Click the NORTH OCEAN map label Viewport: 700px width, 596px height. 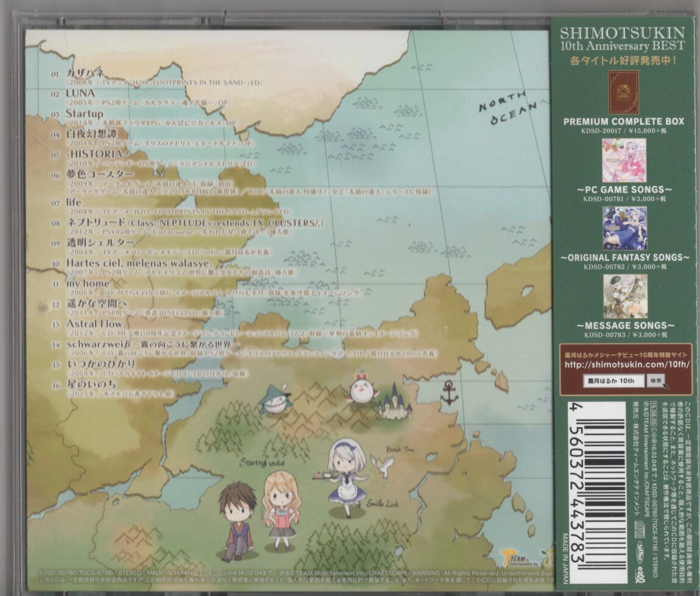[x=507, y=108]
